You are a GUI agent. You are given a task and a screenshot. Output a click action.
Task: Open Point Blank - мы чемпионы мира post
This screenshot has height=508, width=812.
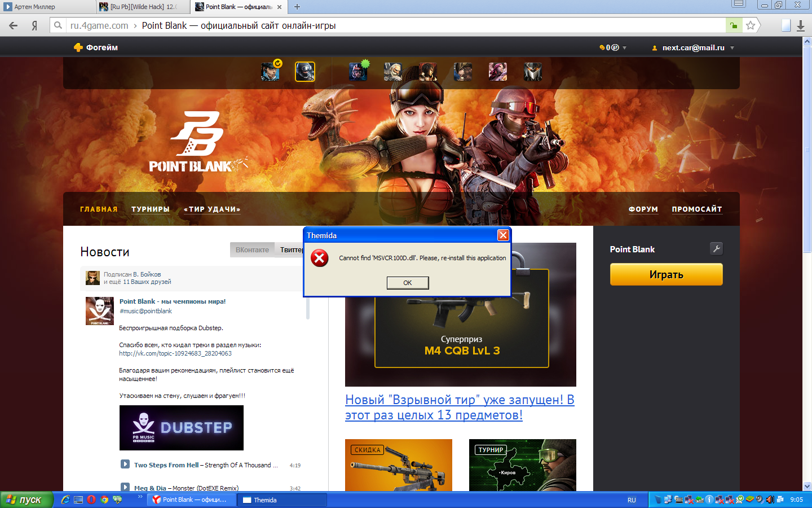point(173,301)
